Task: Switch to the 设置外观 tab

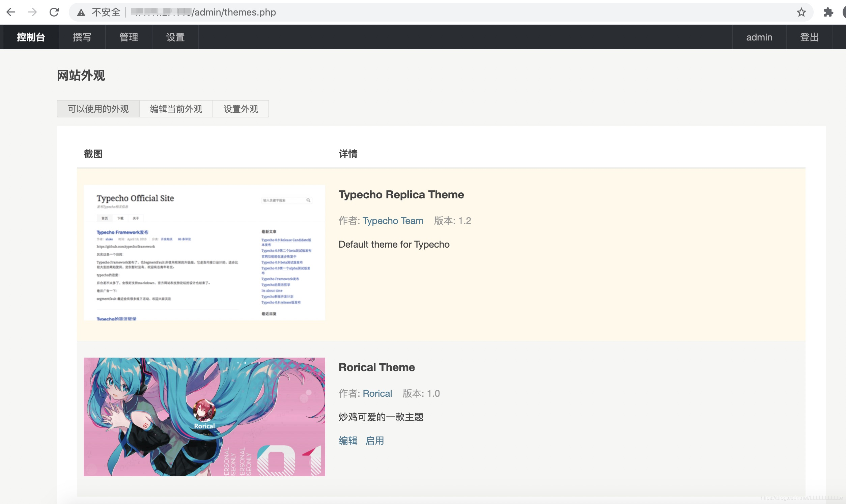Action: click(241, 109)
